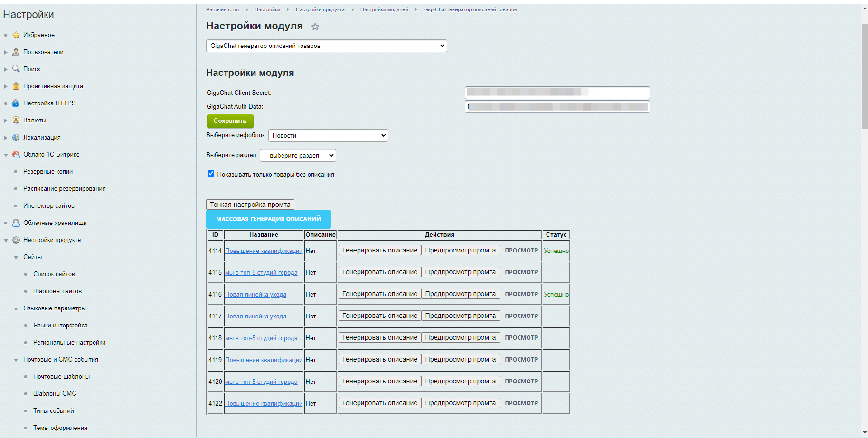Collapse the Облако 1С-Битрикс tree section

pyautogui.click(x=6, y=155)
